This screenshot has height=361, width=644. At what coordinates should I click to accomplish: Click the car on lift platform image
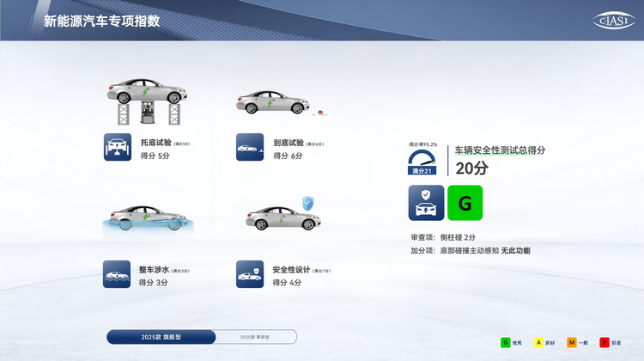(144, 101)
